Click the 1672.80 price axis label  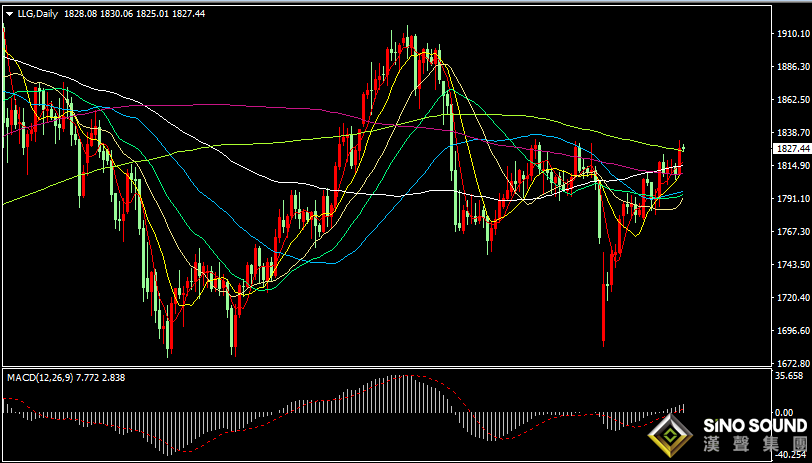point(793,364)
